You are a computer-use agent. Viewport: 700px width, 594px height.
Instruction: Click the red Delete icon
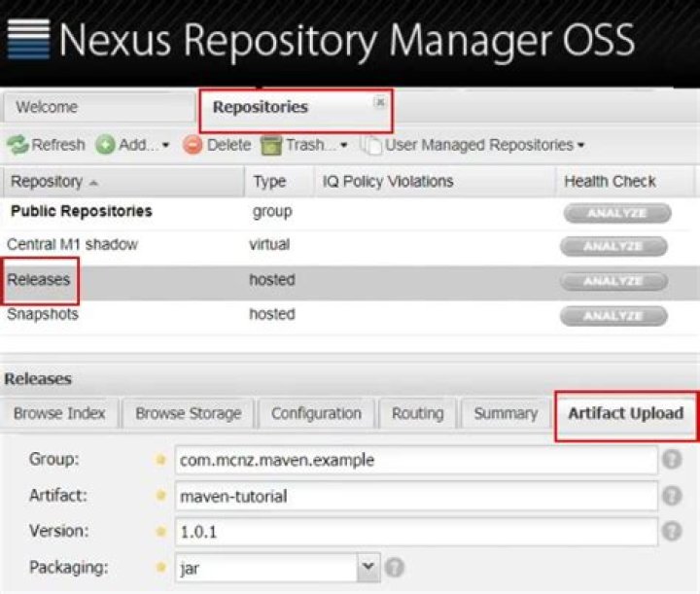[x=192, y=146]
